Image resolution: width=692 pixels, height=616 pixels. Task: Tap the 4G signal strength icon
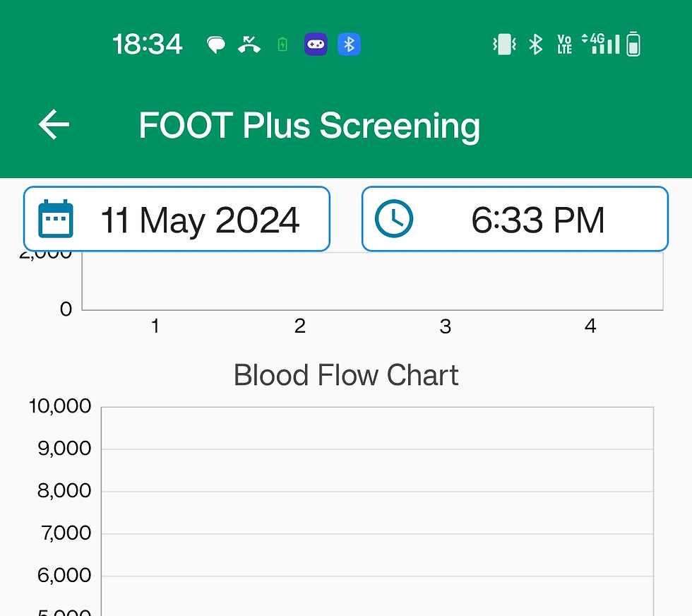tap(600, 44)
